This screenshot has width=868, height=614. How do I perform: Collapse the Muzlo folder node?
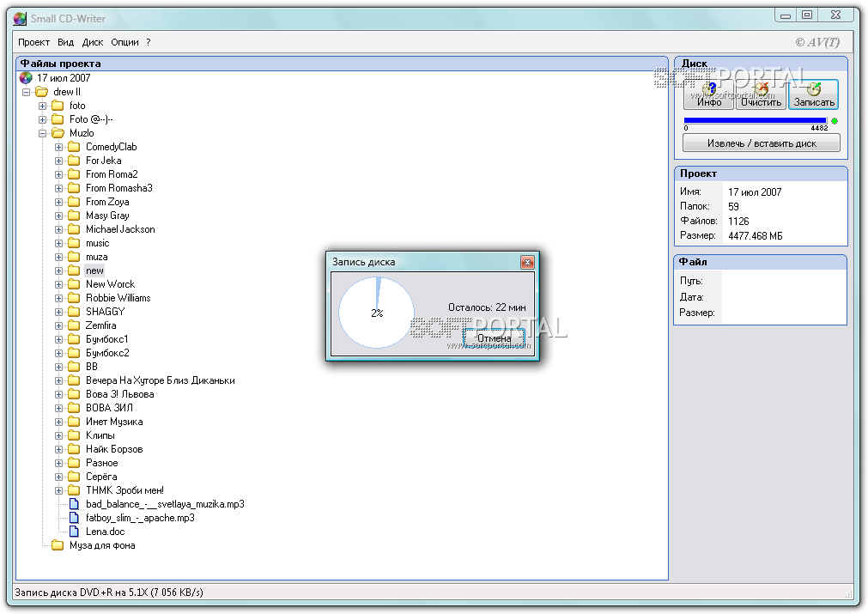pyautogui.click(x=43, y=133)
